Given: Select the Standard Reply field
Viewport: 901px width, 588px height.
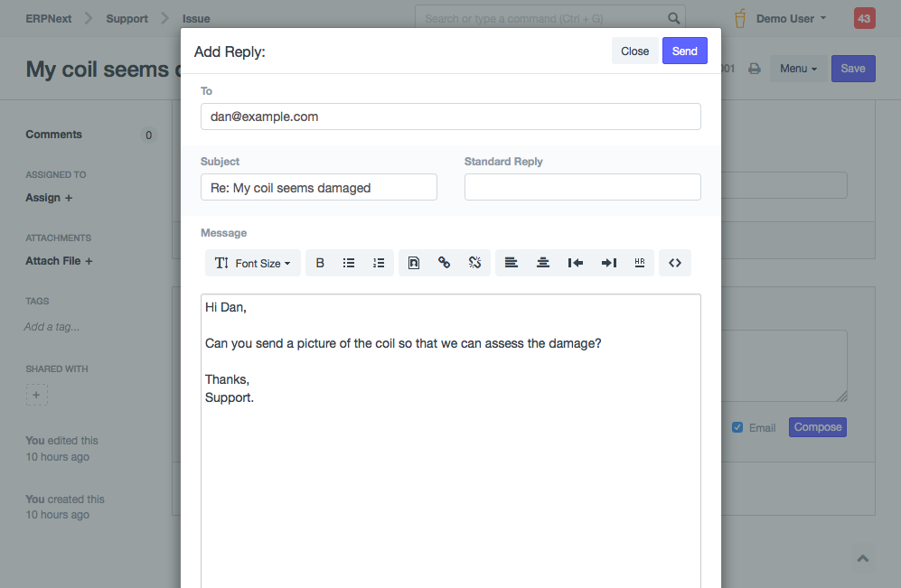Looking at the screenshot, I should (x=582, y=187).
